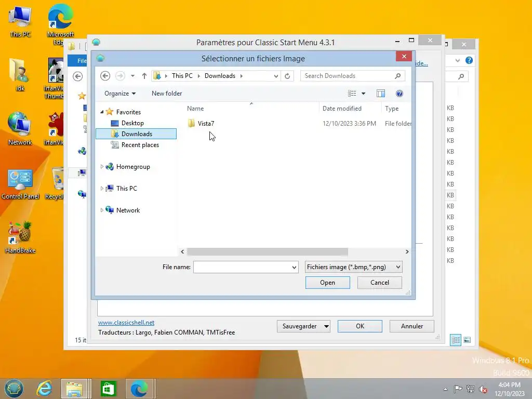532x399 pixels.
Task: Click This PC in the address breadcrumb
Action: pos(182,76)
